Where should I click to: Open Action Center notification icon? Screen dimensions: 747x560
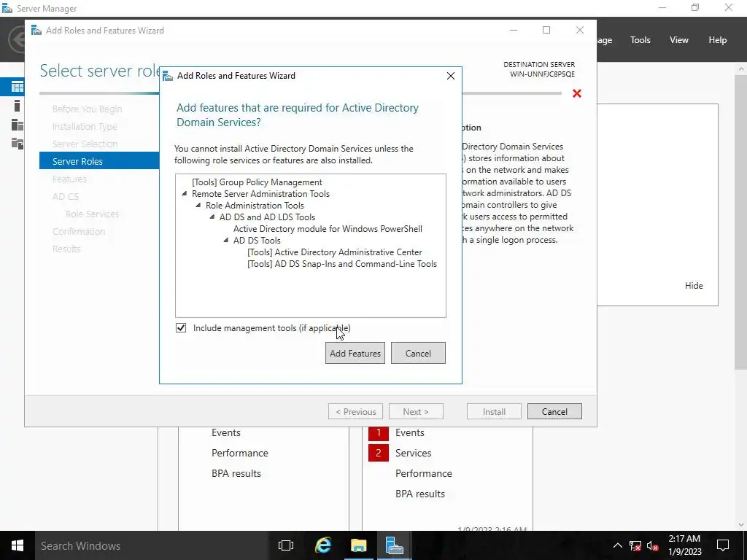coord(723,545)
